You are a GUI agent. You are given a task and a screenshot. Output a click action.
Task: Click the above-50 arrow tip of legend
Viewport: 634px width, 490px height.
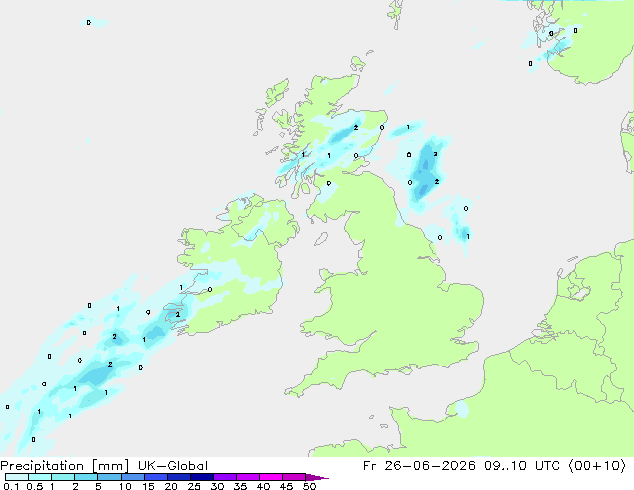tap(317, 477)
